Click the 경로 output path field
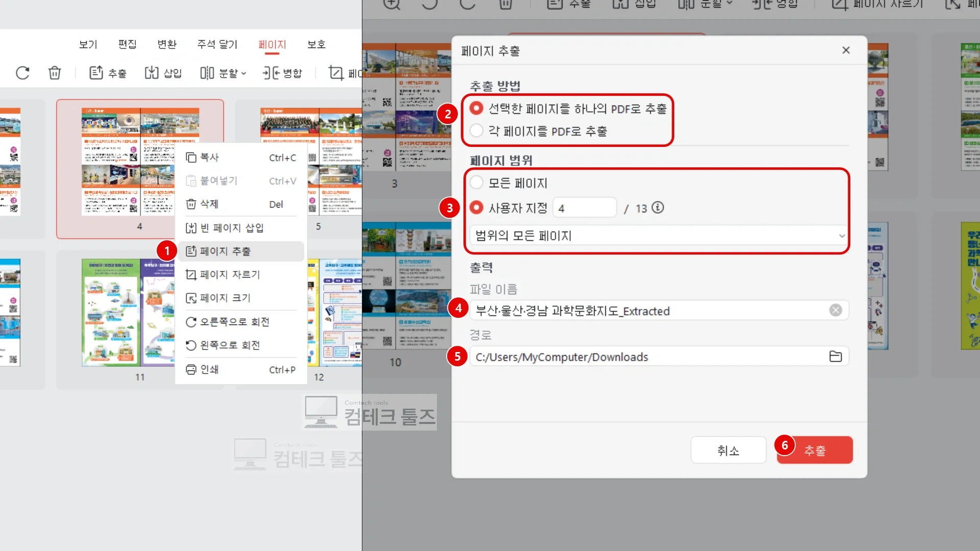This screenshot has width=980, height=551. (658, 356)
